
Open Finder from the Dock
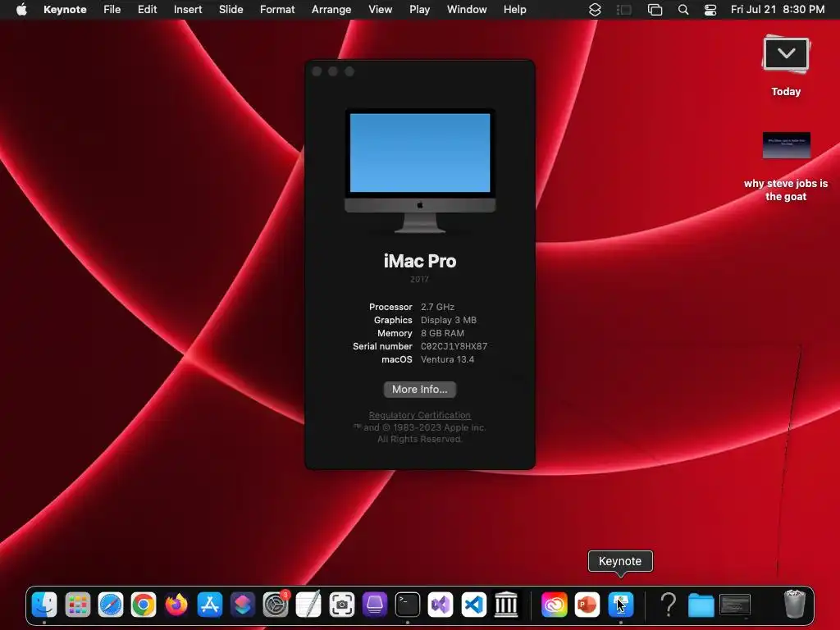(44, 605)
